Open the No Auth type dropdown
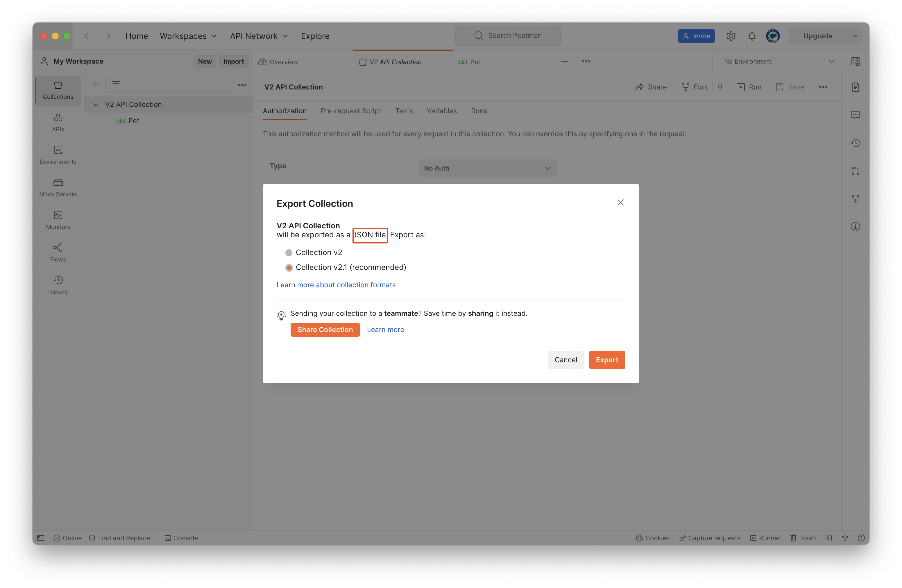The image size is (902, 588). [487, 168]
